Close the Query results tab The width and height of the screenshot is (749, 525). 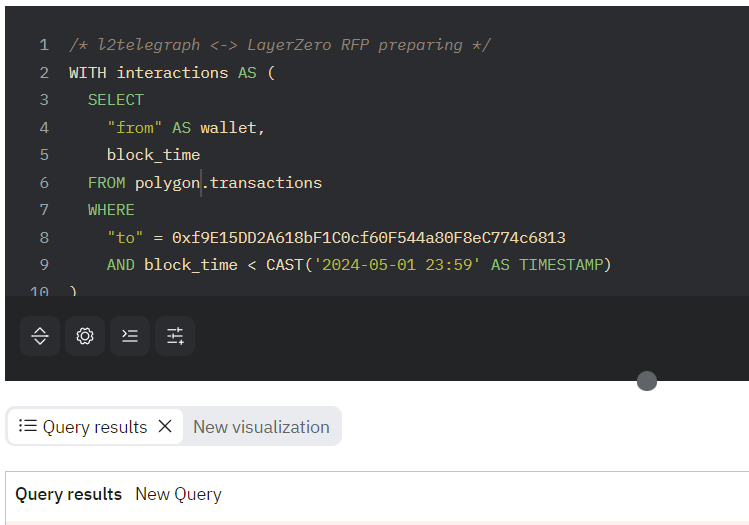click(165, 426)
